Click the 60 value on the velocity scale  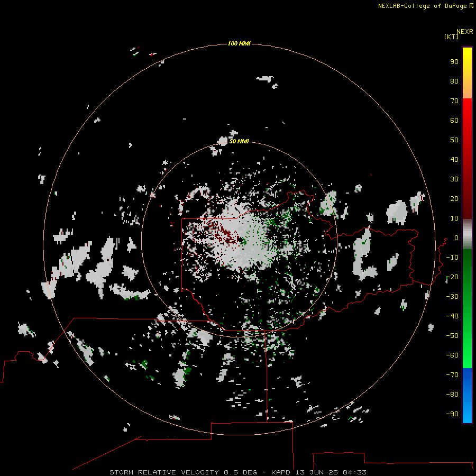(454, 121)
